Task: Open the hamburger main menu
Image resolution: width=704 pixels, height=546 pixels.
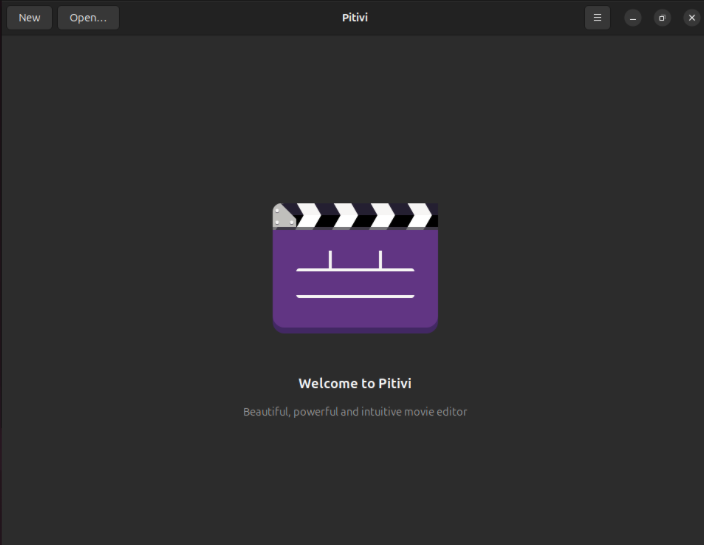Action: pos(597,18)
